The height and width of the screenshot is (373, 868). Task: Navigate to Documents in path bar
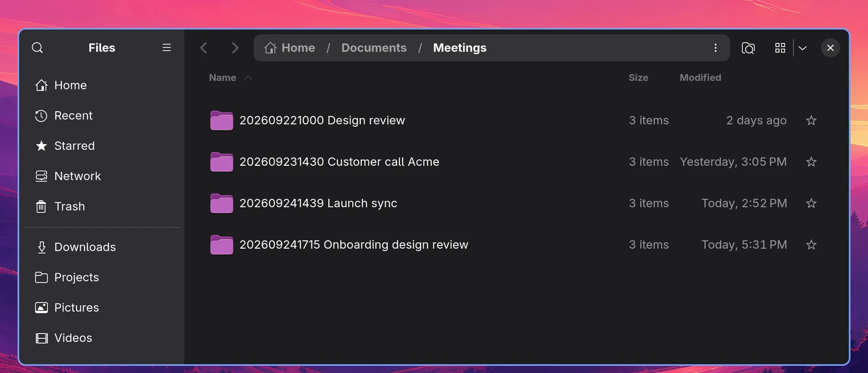374,48
